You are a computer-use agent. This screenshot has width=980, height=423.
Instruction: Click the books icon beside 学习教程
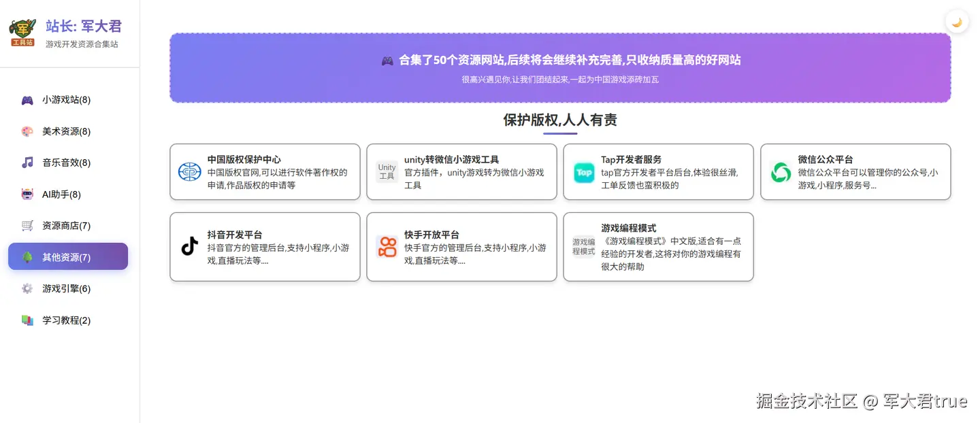[x=27, y=320]
